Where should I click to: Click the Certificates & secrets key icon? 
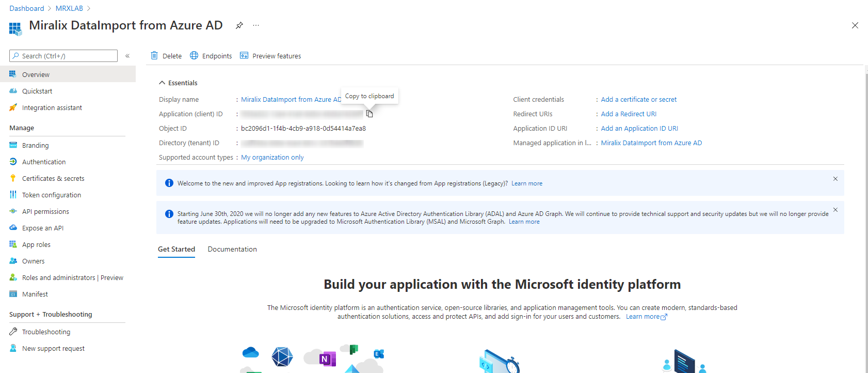13,178
